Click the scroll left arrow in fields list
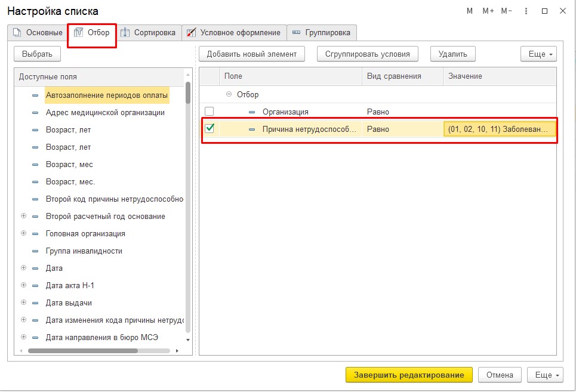576x392 pixels. [x=21, y=351]
